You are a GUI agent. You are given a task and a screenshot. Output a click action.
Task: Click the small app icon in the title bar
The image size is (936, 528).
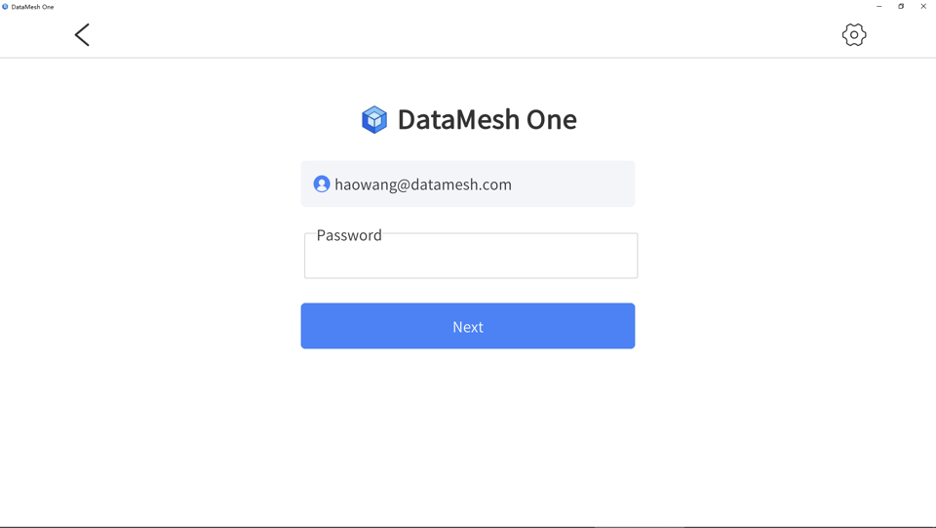5,7
